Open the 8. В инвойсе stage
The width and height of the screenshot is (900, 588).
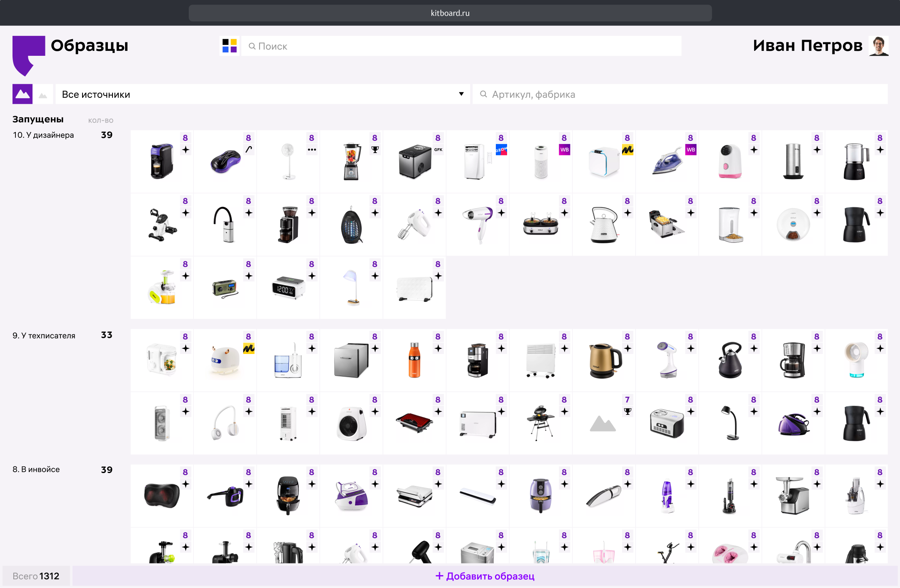(x=36, y=469)
